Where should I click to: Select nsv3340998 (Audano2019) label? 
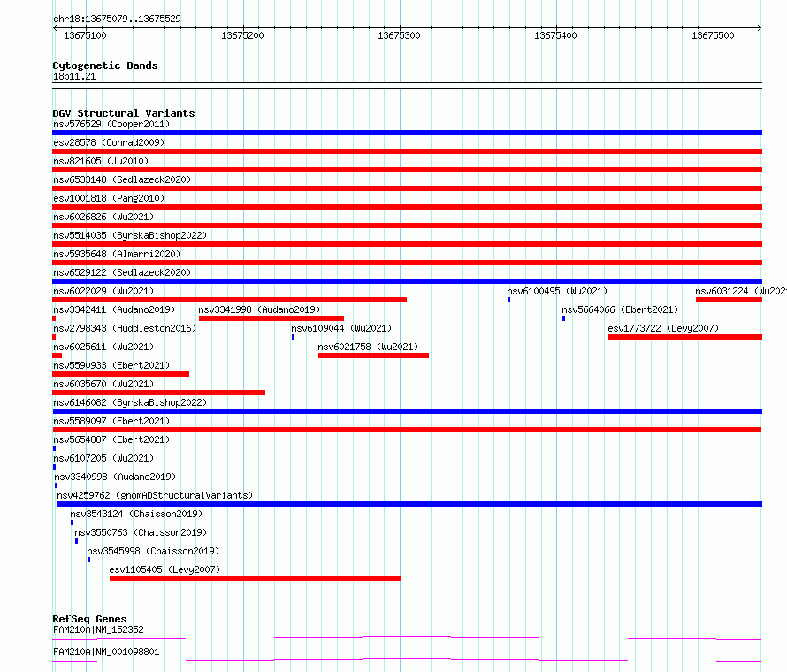coord(115,477)
